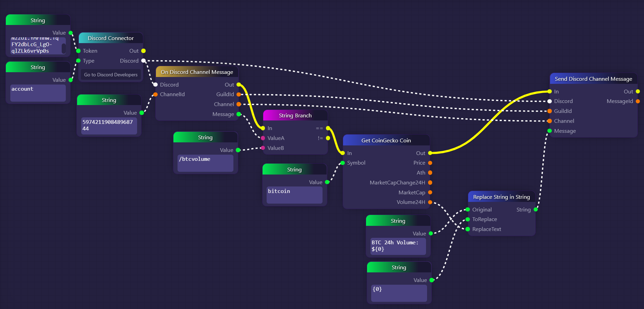Click the ToReplace input port on Replace String
Viewport: 644px width, 309px height.
[468, 219]
